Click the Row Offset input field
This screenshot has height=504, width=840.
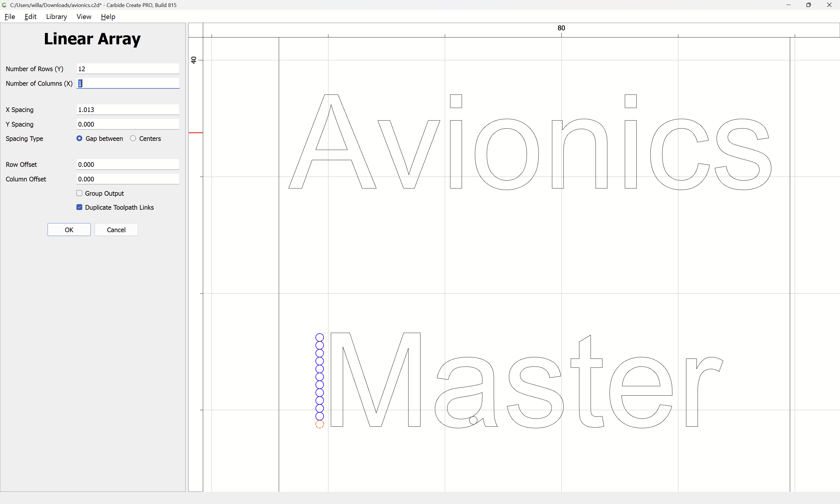point(128,164)
